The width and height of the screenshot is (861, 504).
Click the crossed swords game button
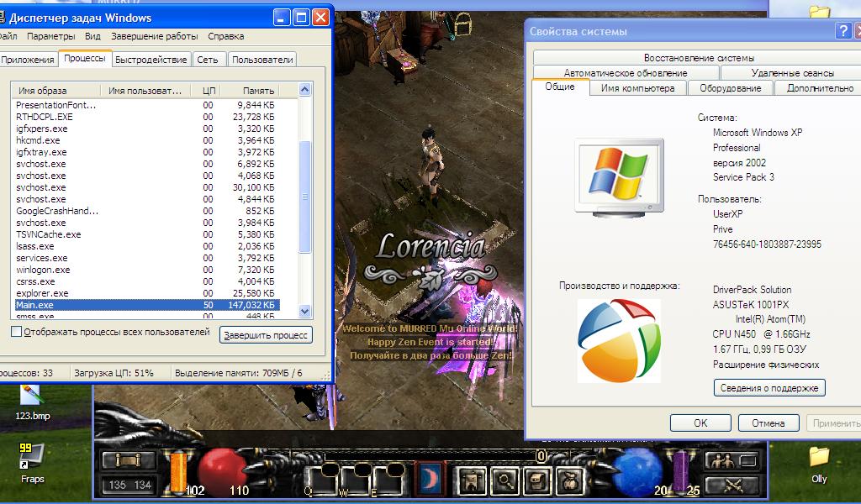point(733,485)
